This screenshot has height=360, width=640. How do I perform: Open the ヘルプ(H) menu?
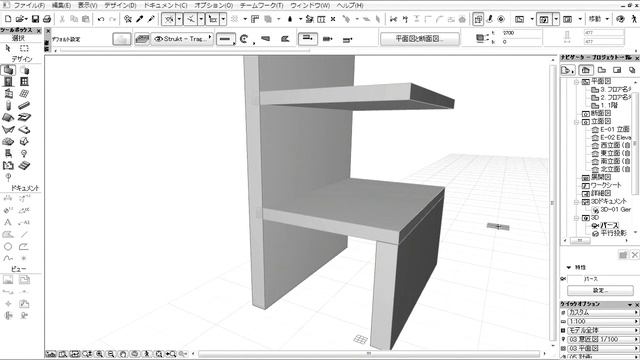coord(350,5)
